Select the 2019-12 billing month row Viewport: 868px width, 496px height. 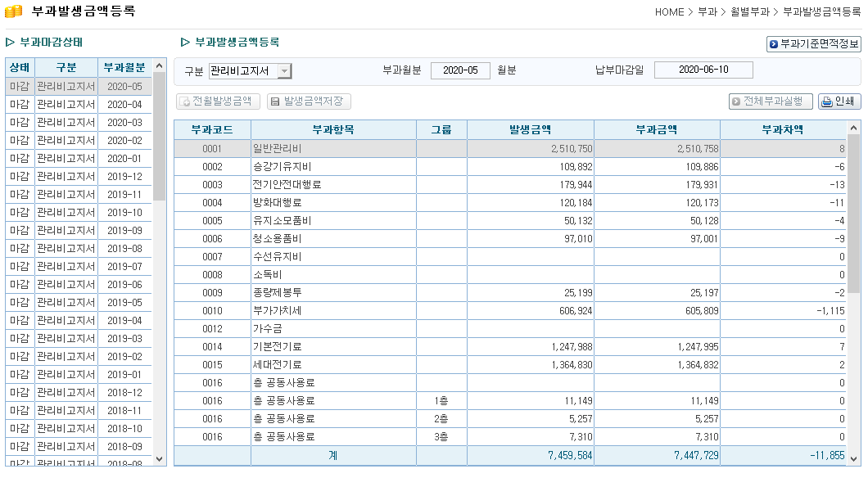79,177
